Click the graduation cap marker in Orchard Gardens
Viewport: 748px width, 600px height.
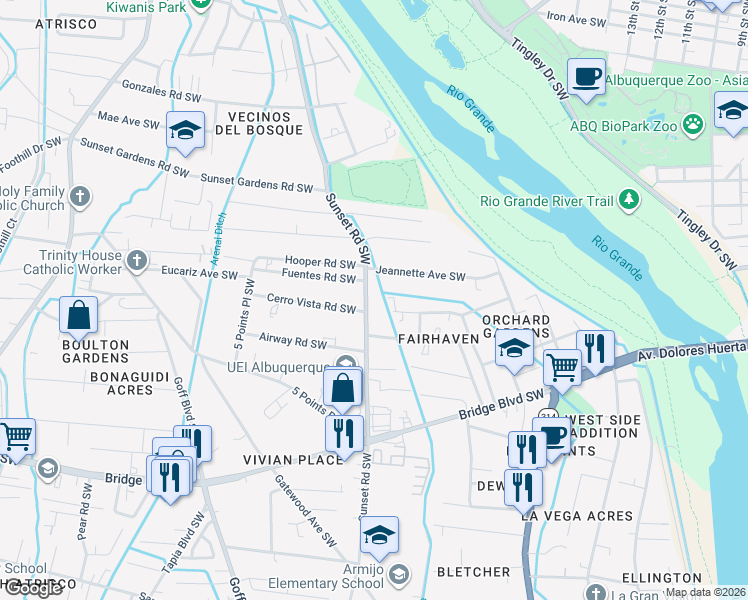click(x=514, y=350)
